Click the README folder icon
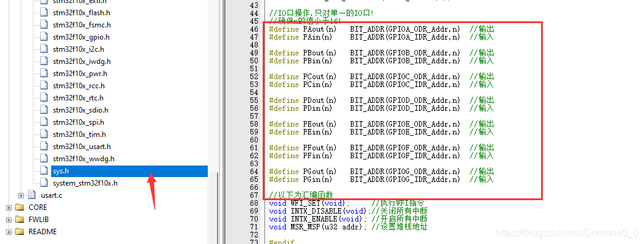Image resolution: width=644 pixels, height=244 pixels. (x=19, y=232)
